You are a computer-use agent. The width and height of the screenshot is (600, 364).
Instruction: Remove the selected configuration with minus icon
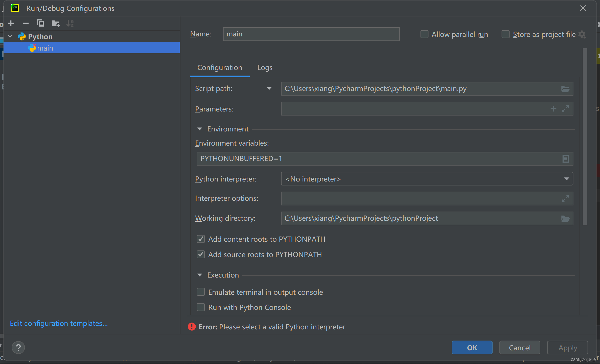[x=26, y=24]
